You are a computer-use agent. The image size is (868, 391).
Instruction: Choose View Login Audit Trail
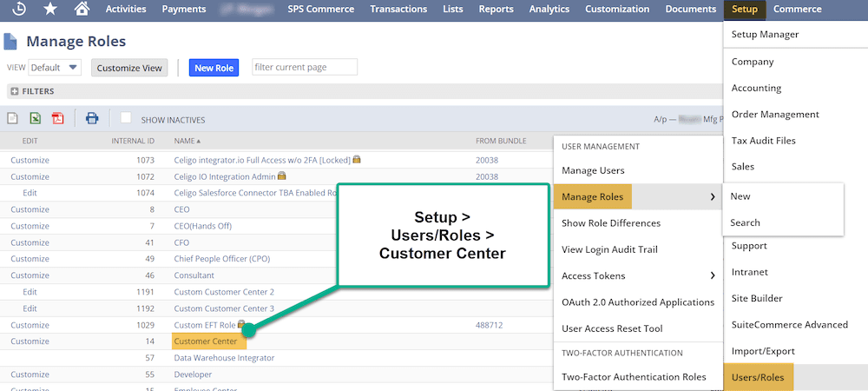(609, 249)
